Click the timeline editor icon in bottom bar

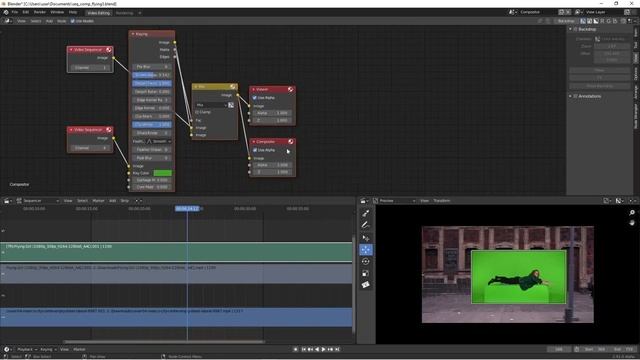7,349
